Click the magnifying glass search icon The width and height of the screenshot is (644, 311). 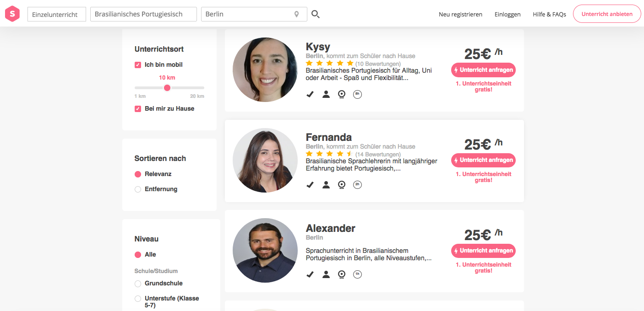(x=315, y=14)
